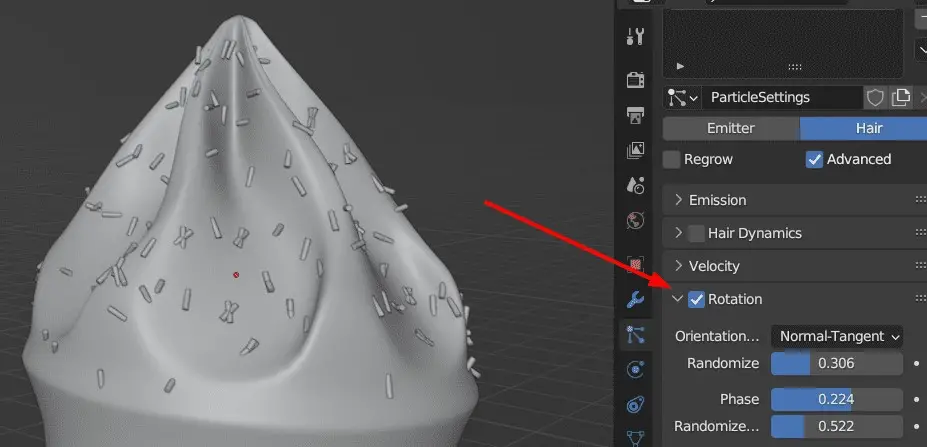Expand the Hair Dynamics panel

[679, 233]
